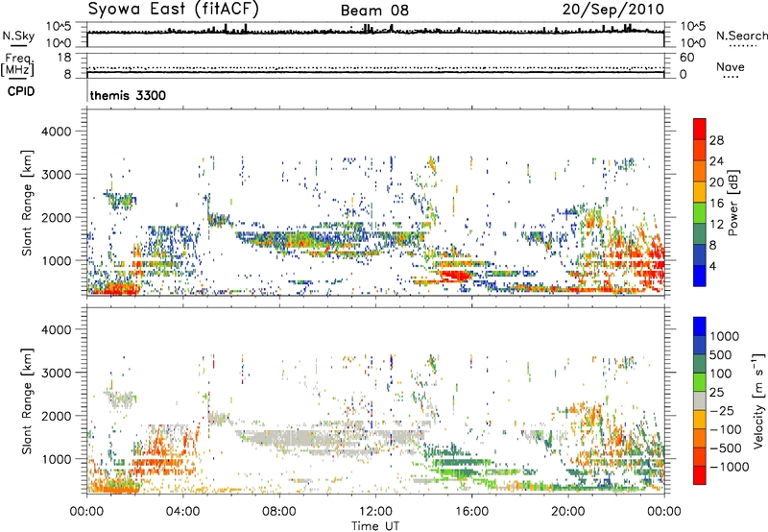Click the 'Power [dB]' colorbar title
This screenshot has height=532, width=768.
(733, 203)
